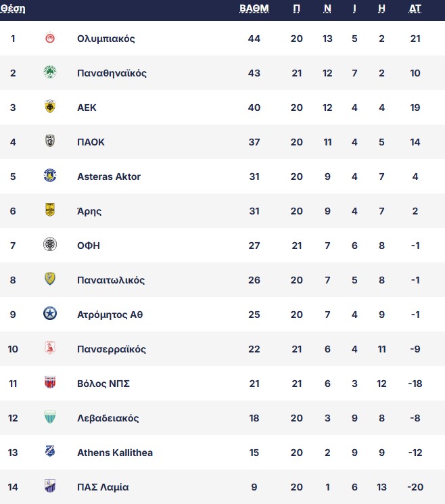Click the ΑΕΚ yellow eagle crest

coord(50,107)
